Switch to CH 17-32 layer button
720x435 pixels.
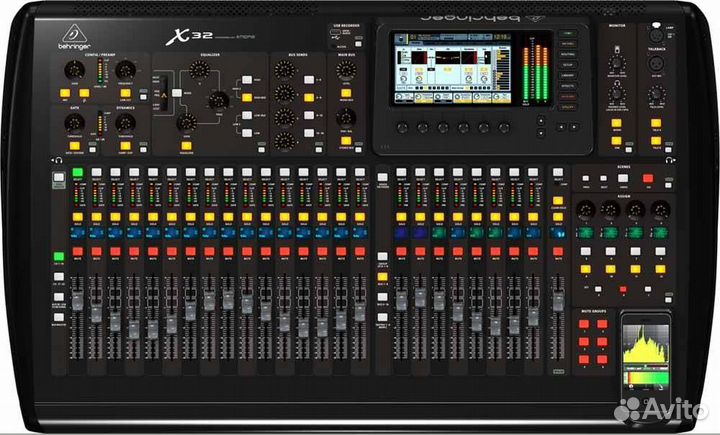[x=58, y=277]
